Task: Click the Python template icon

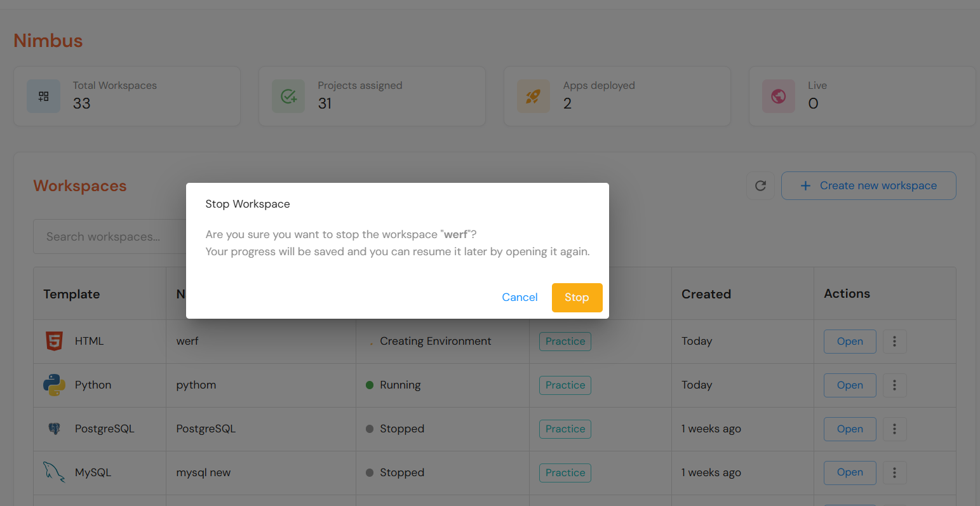Action: 55,385
